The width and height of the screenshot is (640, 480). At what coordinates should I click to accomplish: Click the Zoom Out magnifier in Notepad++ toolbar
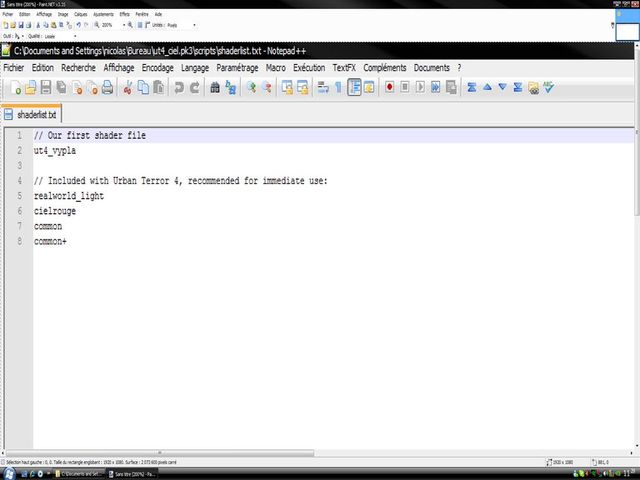coord(267,87)
